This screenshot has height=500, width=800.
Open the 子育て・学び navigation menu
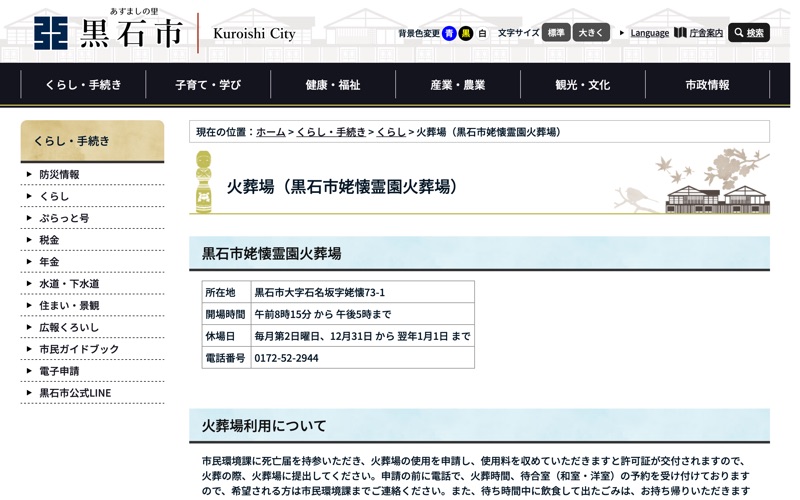coord(208,85)
